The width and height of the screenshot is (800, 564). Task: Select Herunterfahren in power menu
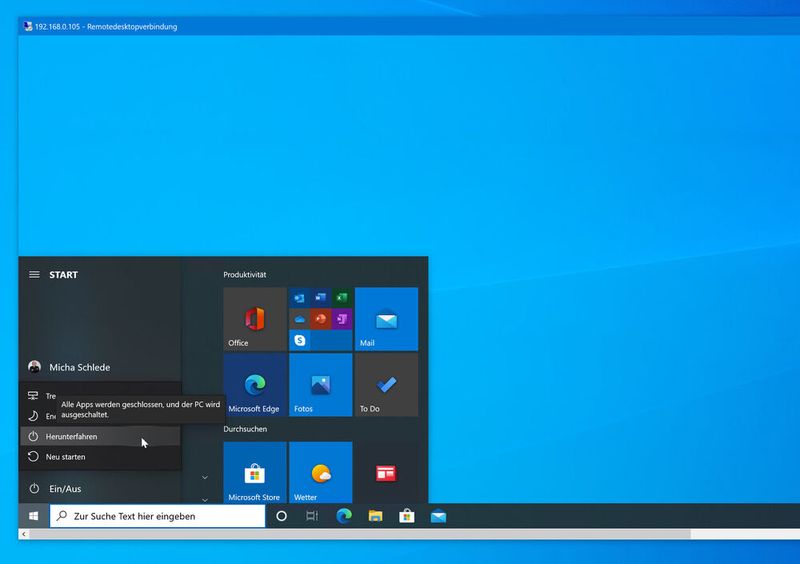100,436
